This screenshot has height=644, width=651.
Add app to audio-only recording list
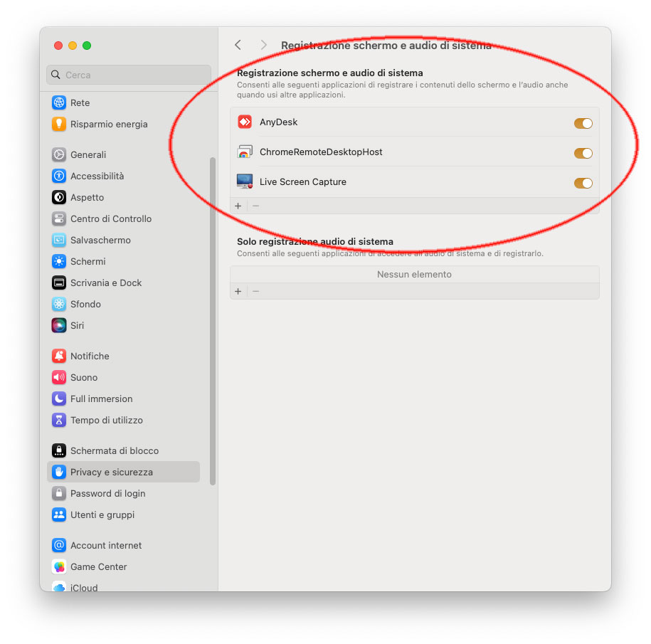[x=238, y=292]
